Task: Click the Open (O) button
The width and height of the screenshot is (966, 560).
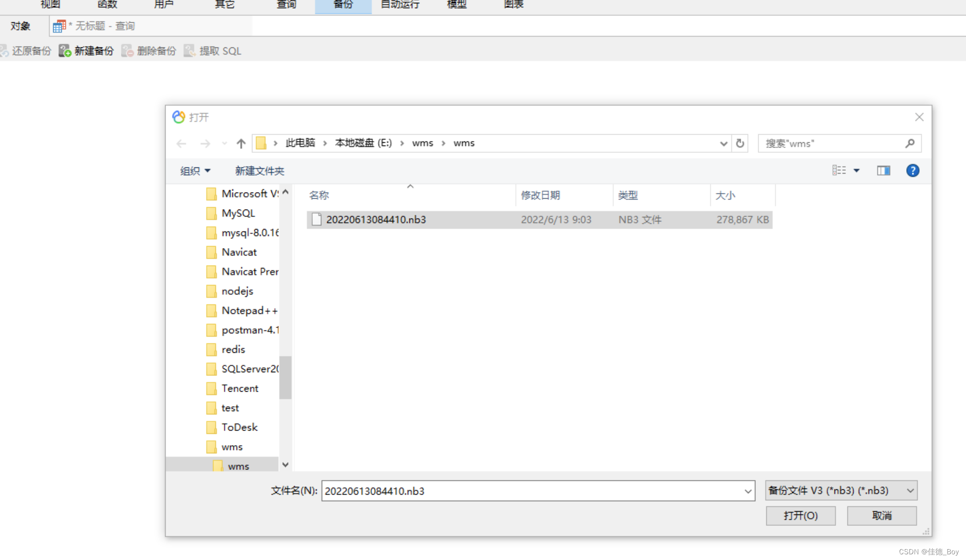Action: click(800, 515)
